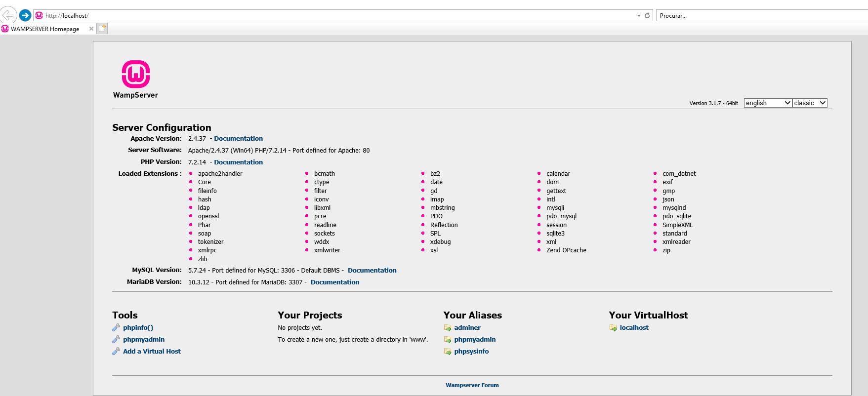The width and height of the screenshot is (868, 396).
Task: Open MariaDB Version Documentation link
Action: pos(335,282)
